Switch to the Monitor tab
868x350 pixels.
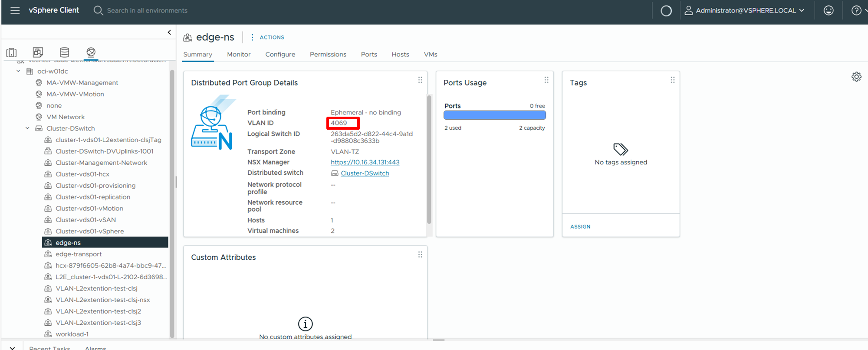239,54
